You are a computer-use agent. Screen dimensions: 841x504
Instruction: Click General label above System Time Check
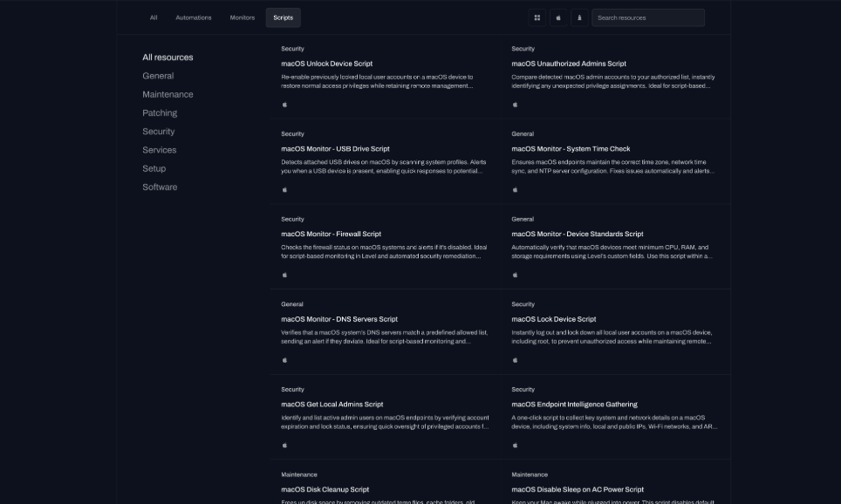tap(523, 134)
